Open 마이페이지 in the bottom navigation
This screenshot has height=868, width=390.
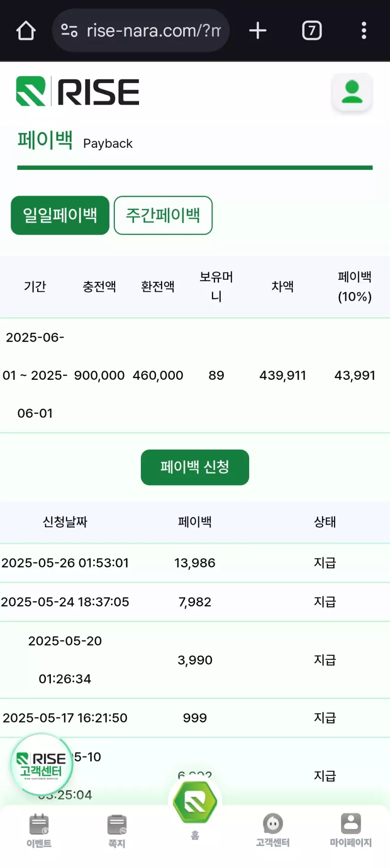click(x=351, y=830)
